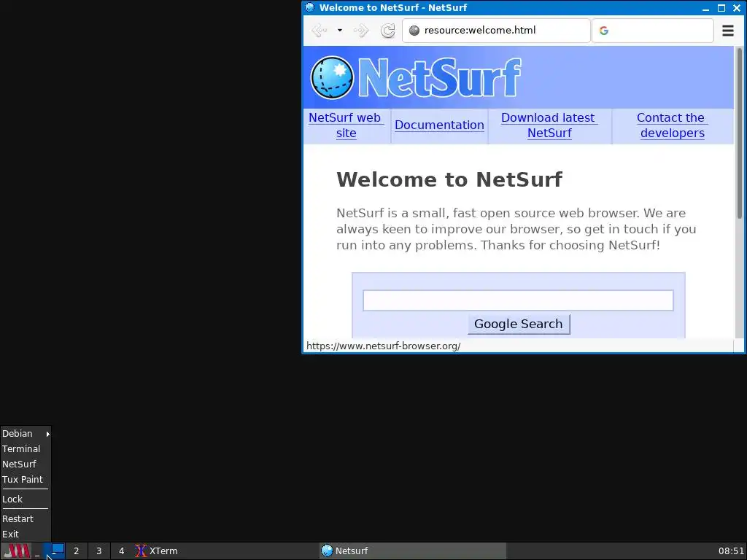Open the Contact the developers link
Image resolution: width=747 pixels, height=560 pixels.
[x=672, y=125]
